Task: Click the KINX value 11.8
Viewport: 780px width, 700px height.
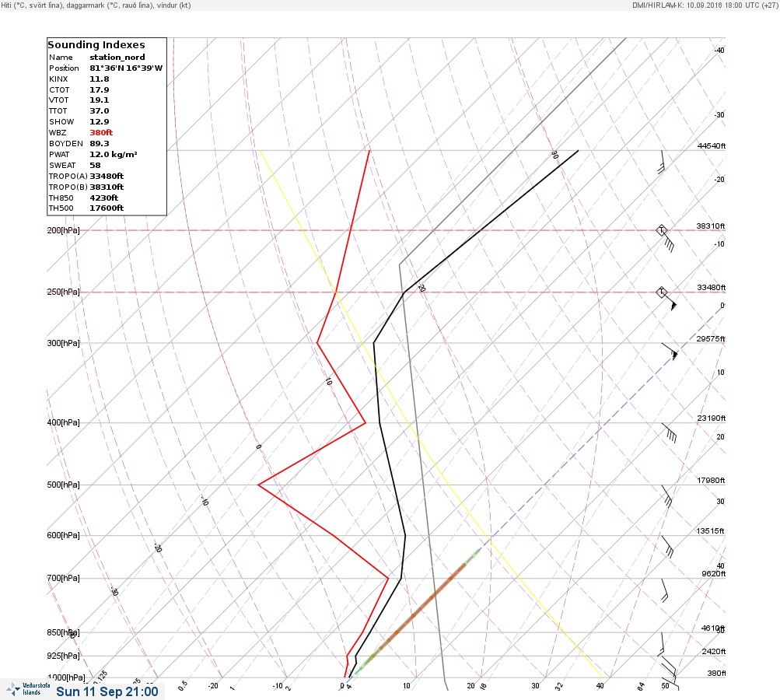Action: [x=99, y=79]
